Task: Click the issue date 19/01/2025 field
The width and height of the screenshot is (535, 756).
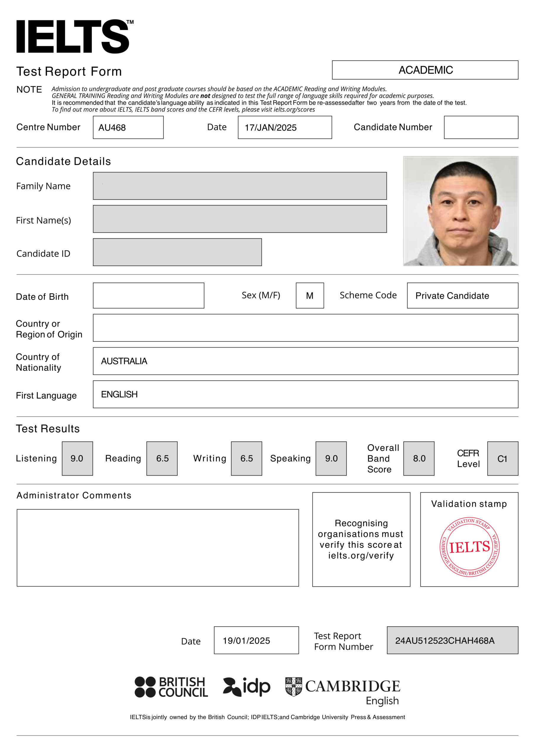Action: [256, 640]
